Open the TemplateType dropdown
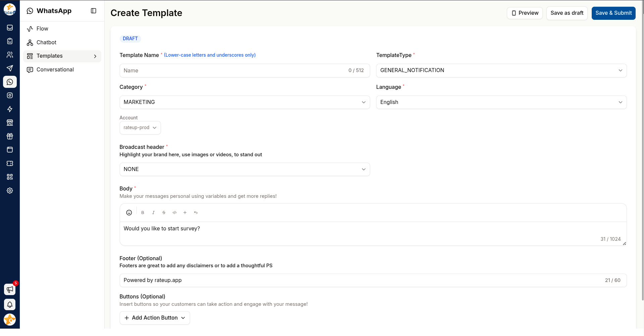This screenshot has height=336, width=644. pyautogui.click(x=501, y=70)
